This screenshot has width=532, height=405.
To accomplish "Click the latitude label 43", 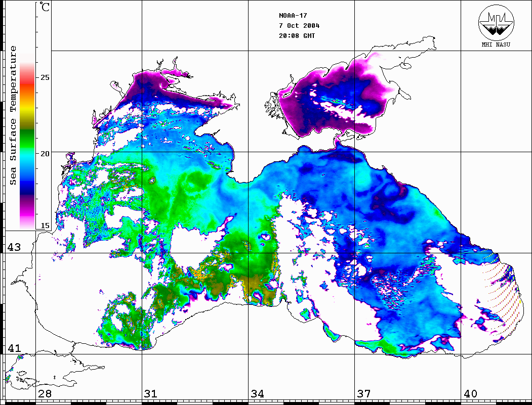I will point(13,247).
